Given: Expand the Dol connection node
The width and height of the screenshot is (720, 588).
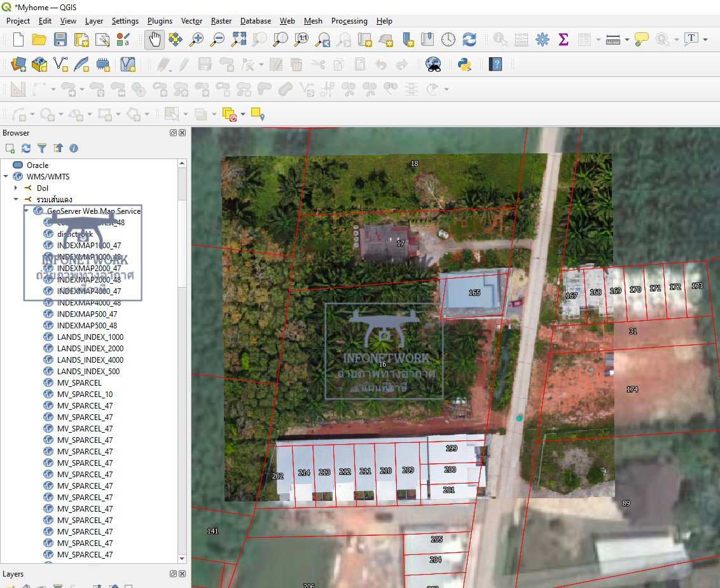Looking at the screenshot, I should pos(16,188).
